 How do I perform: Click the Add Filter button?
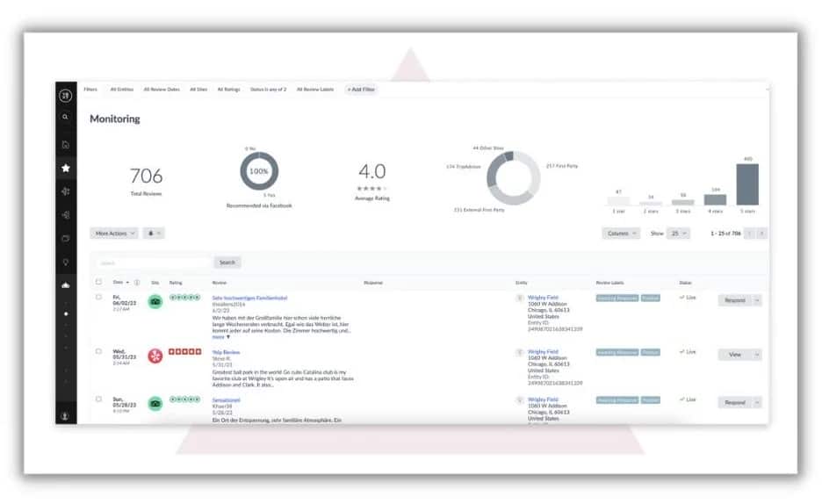pos(361,90)
